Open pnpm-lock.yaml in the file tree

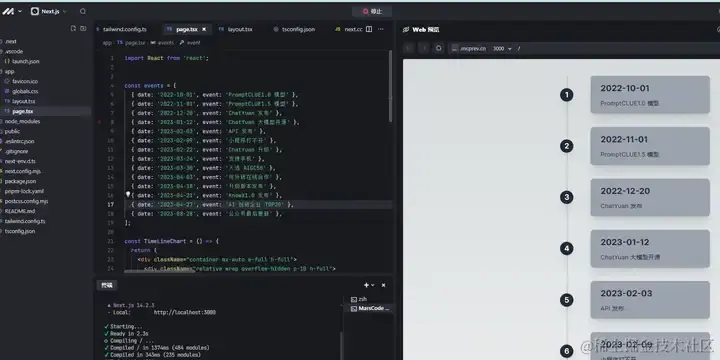(24, 191)
